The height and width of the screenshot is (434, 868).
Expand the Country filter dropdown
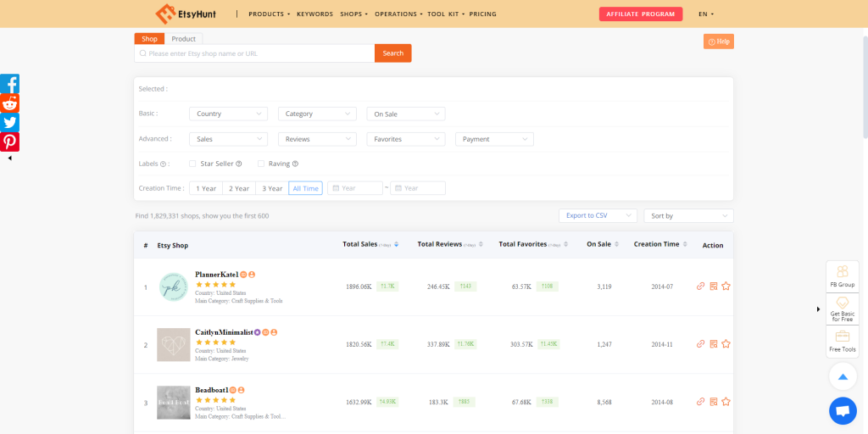pyautogui.click(x=228, y=114)
